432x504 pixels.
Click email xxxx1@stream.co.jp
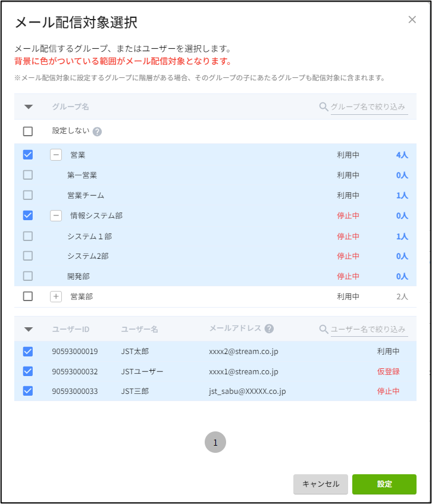243,372
